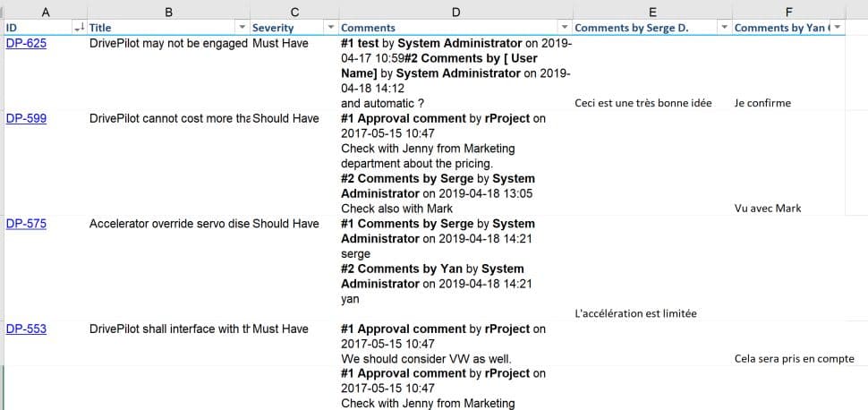The image size is (868, 410).
Task: Click the 'Cela sera pris en compte' cell
Action: (794, 359)
